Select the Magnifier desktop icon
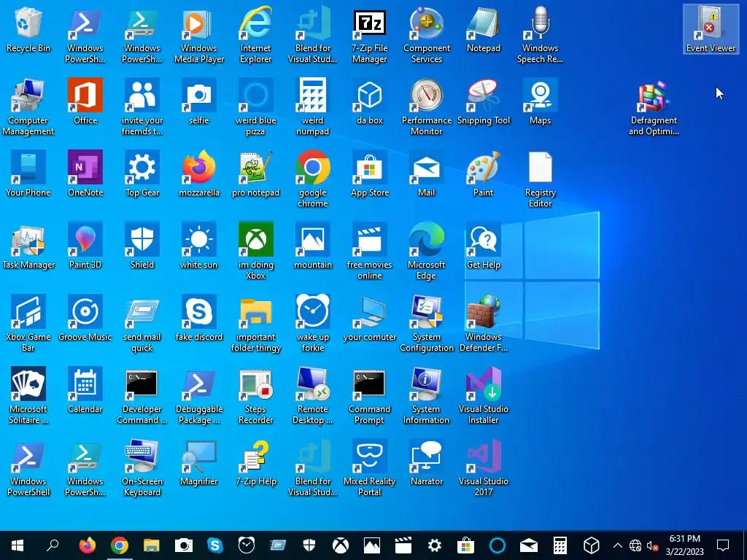 [x=199, y=463]
